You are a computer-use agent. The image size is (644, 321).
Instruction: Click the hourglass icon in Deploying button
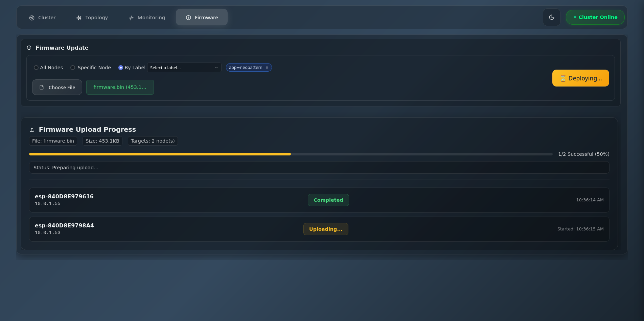[563, 78]
